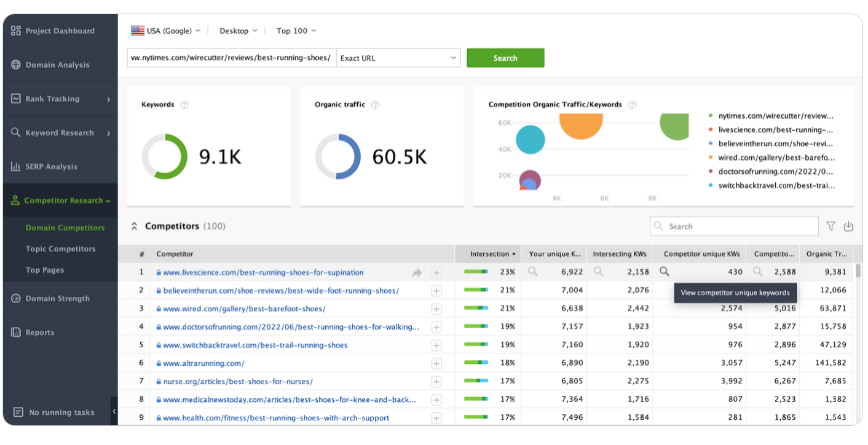
Task: Click the plus icon in doctorsofrunning row
Action: click(x=436, y=327)
